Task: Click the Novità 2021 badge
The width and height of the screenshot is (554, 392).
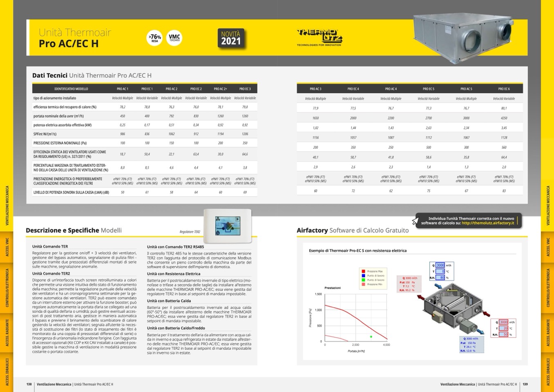Action: pyautogui.click(x=231, y=39)
